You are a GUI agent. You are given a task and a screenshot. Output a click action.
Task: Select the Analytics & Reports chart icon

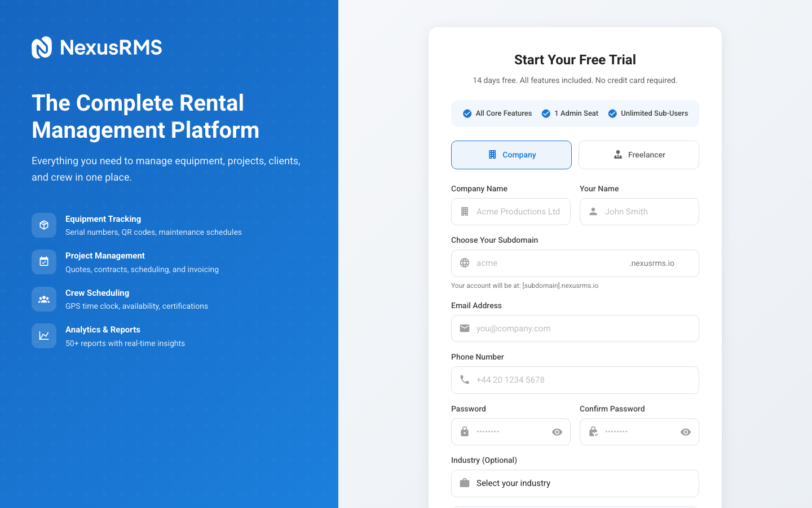pyautogui.click(x=44, y=335)
